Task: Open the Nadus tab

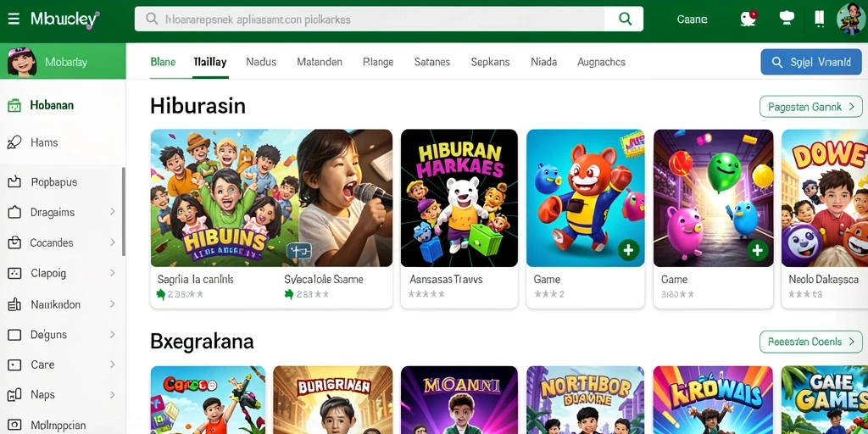Action: point(261,62)
